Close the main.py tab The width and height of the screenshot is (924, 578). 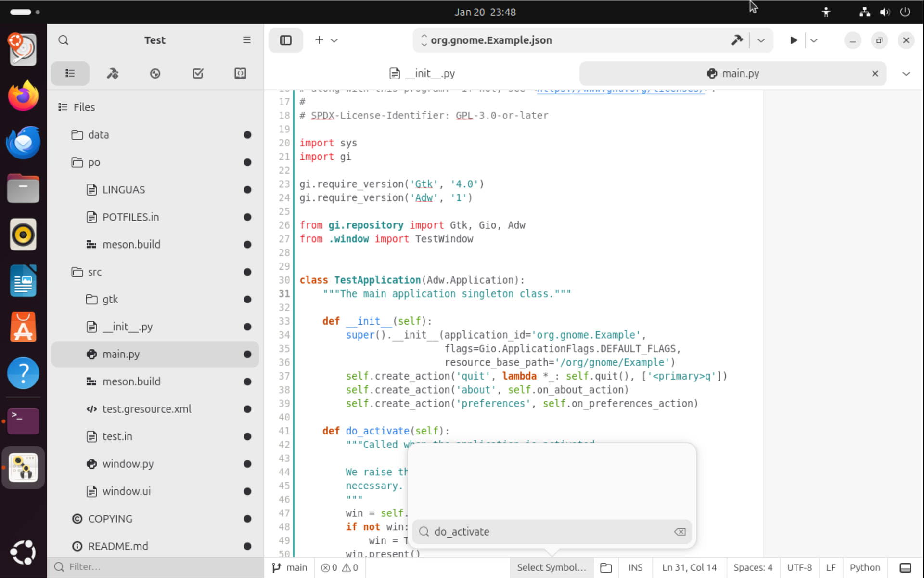point(875,74)
